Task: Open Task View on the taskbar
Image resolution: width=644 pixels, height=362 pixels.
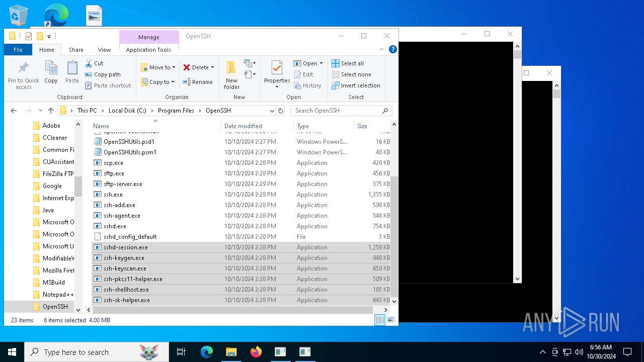Action: 181,352
